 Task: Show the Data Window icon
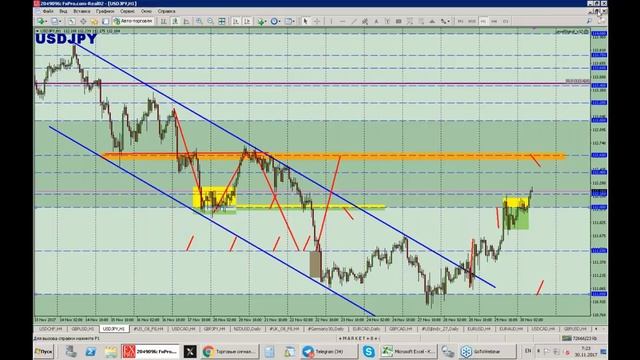tap(83, 21)
